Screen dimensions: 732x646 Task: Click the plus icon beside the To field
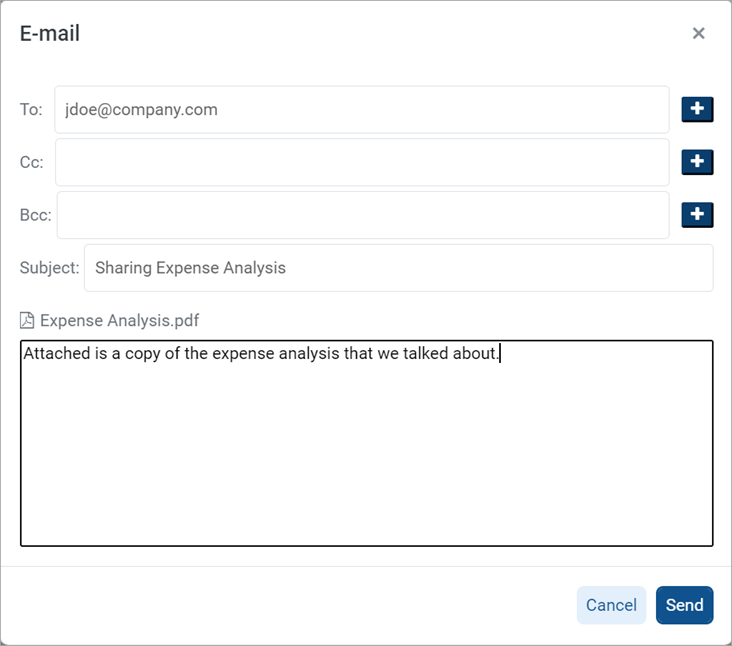tap(697, 109)
